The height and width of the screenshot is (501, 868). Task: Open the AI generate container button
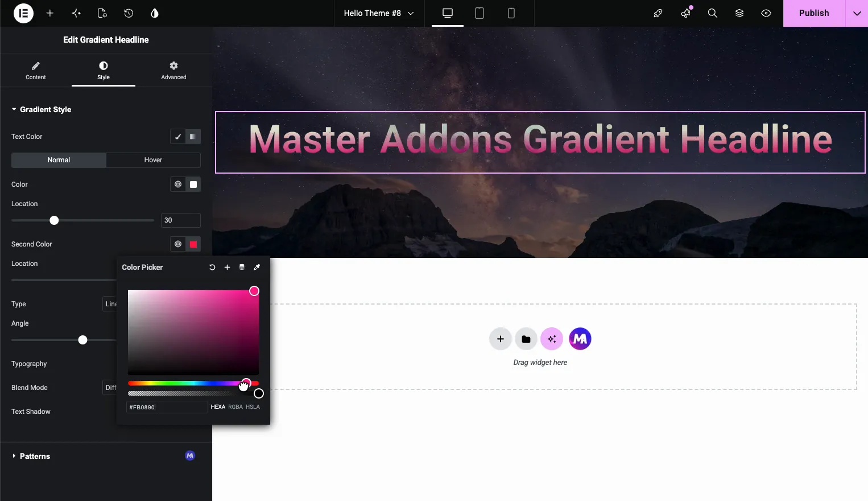point(552,339)
